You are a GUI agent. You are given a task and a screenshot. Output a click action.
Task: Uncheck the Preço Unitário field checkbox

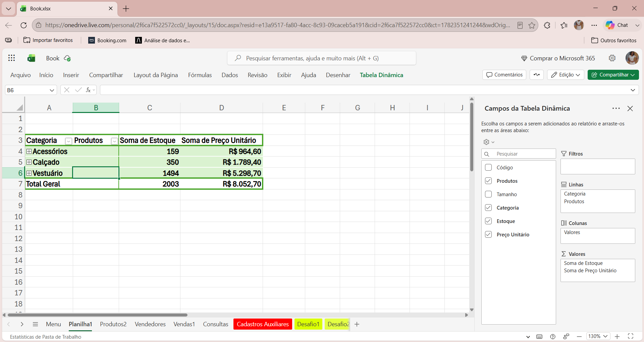click(488, 234)
